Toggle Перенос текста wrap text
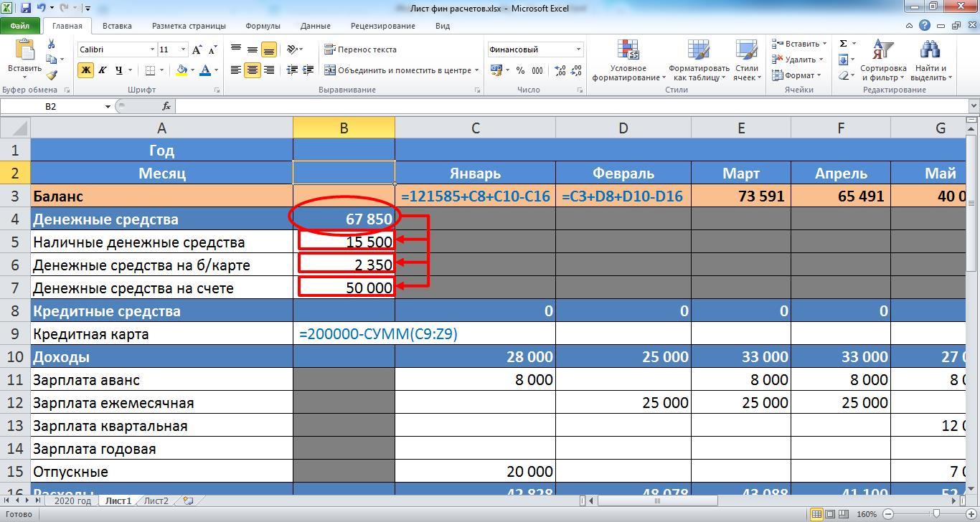Viewport: 980px width, 522px height. (x=361, y=49)
